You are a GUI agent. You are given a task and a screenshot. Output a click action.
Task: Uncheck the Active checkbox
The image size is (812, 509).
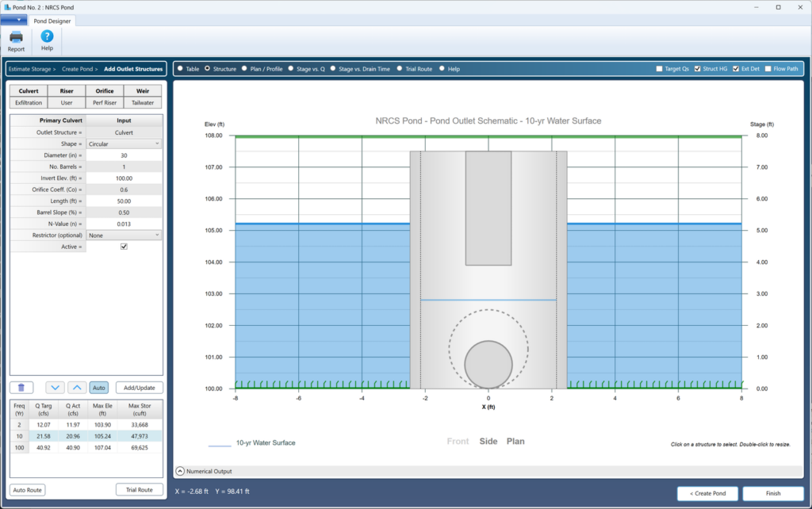click(x=124, y=247)
